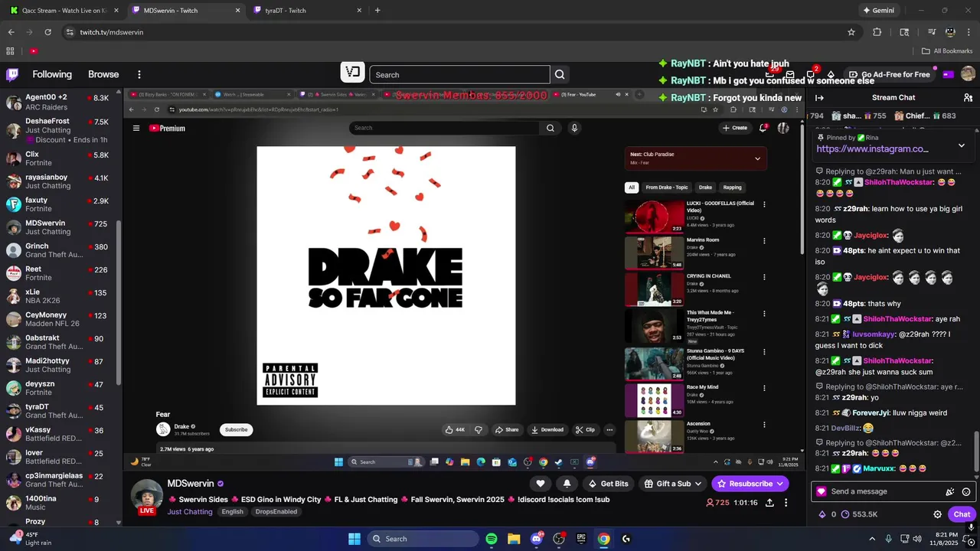Screen dimensions: 980x551
Task: Click the Twitch search magnifier button
Action: (x=560, y=74)
